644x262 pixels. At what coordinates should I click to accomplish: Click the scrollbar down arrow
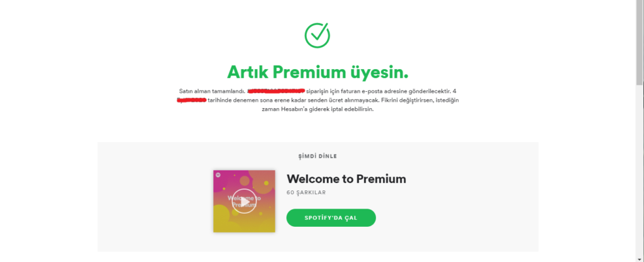(x=640, y=258)
